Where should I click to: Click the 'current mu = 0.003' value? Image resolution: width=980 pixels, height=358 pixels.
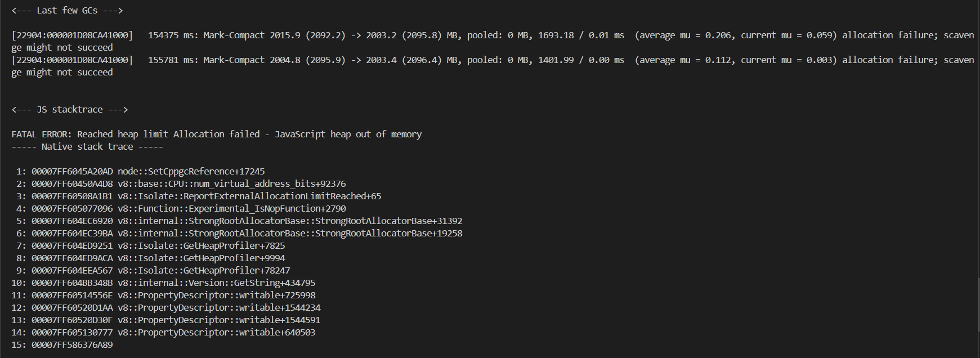click(x=789, y=60)
